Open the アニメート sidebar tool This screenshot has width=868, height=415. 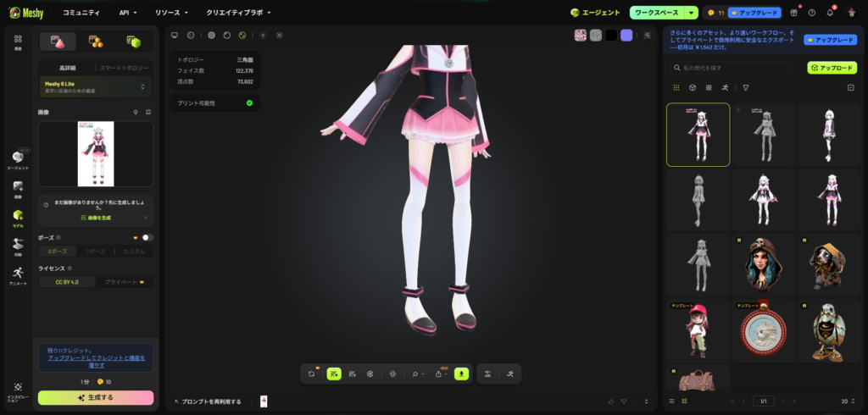click(19, 276)
